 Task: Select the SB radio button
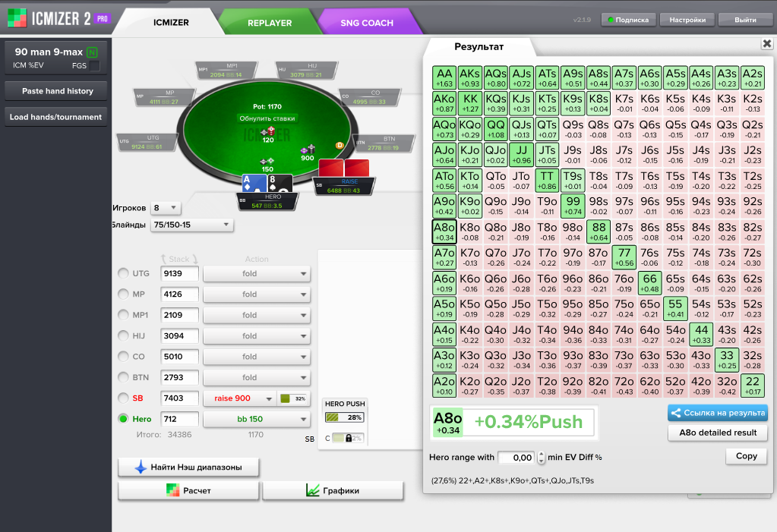[x=123, y=398]
